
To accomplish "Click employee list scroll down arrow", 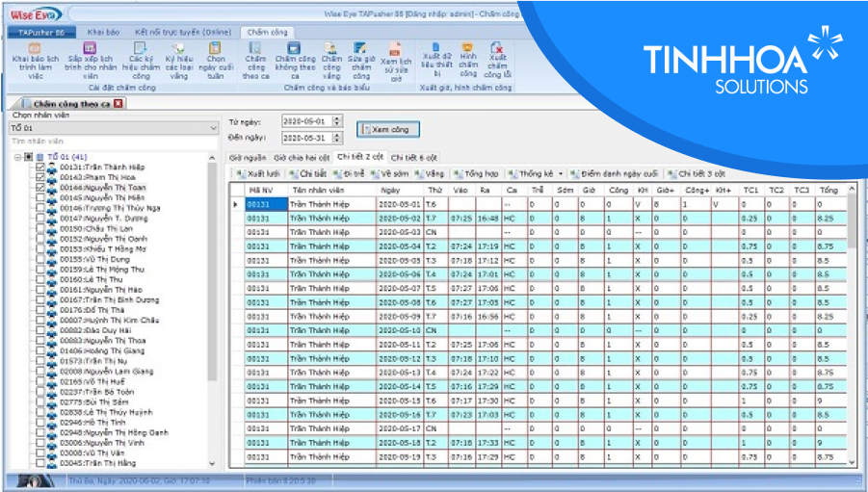I will pos(212,463).
